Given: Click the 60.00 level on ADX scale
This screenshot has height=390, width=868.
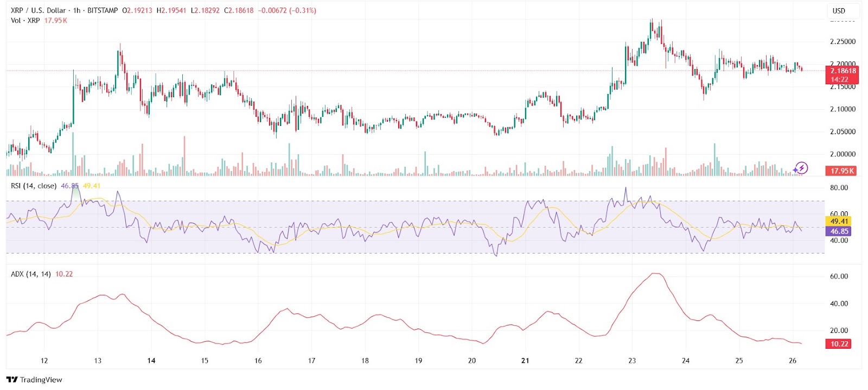Looking at the screenshot, I should (x=839, y=276).
